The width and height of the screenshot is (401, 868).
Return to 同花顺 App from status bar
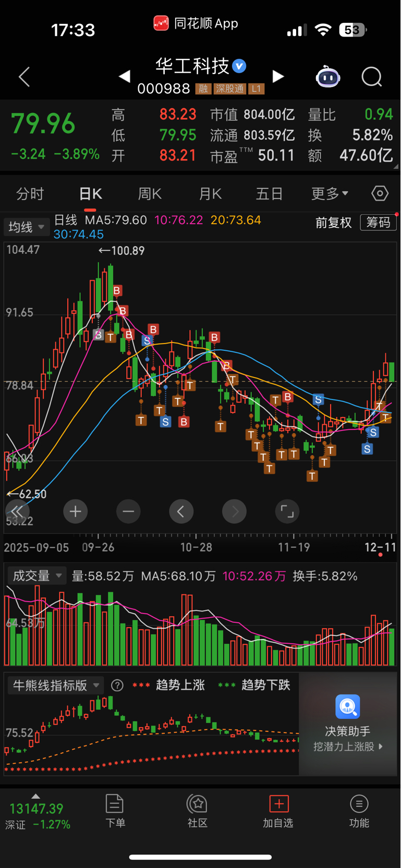(196, 23)
